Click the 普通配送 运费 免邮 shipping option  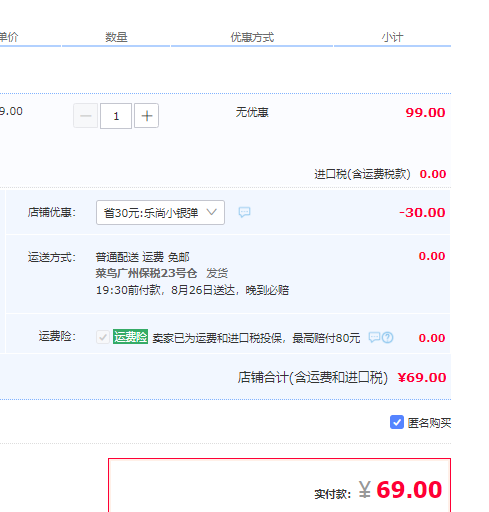click(x=142, y=257)
